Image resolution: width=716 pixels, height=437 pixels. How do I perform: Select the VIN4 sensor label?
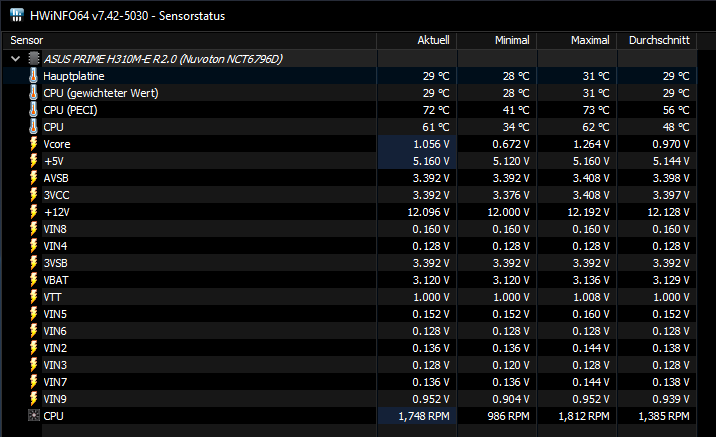pos(55,246)
